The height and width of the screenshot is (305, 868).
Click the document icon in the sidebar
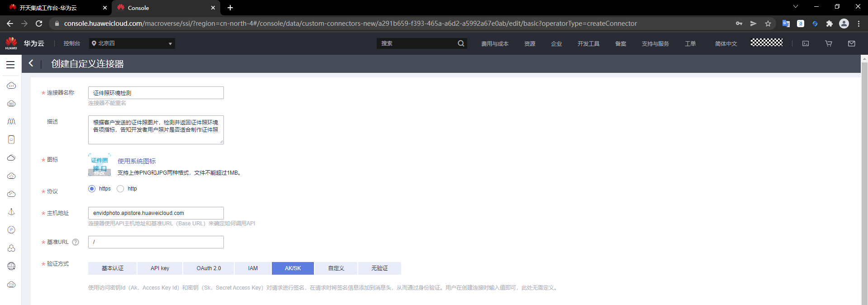[x=11, y=139]
